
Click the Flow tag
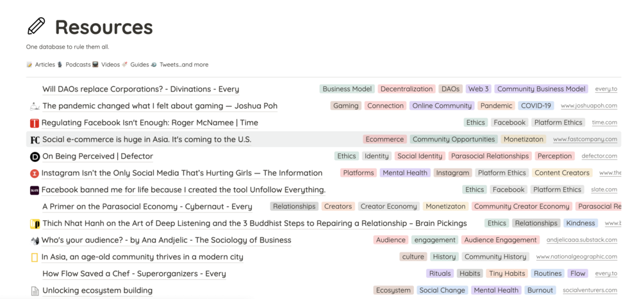coord(578,273)
